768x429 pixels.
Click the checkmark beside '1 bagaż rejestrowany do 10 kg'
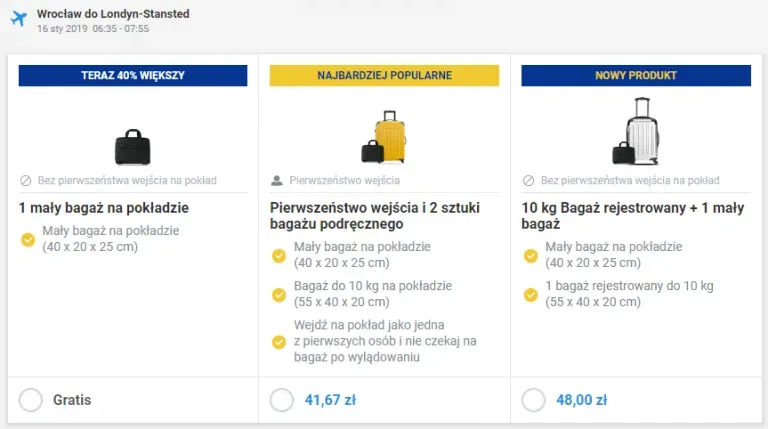[531, 295]
